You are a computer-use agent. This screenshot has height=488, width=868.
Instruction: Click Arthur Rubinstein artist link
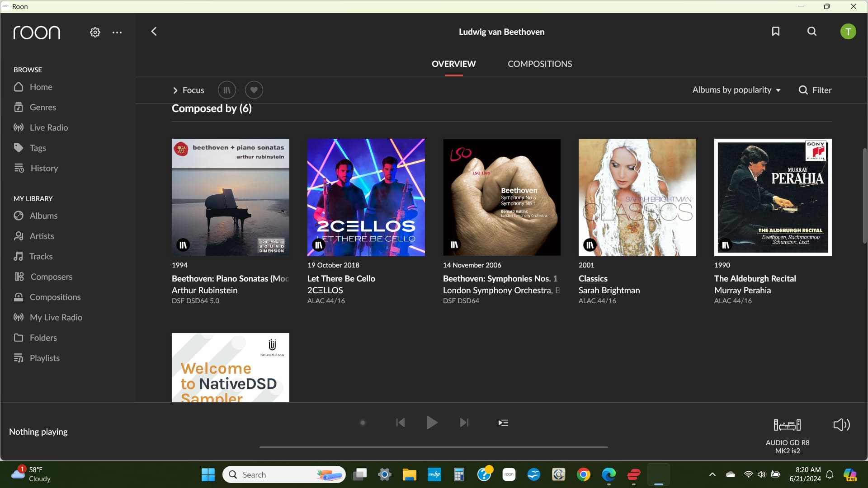click(x=204, y=290)
